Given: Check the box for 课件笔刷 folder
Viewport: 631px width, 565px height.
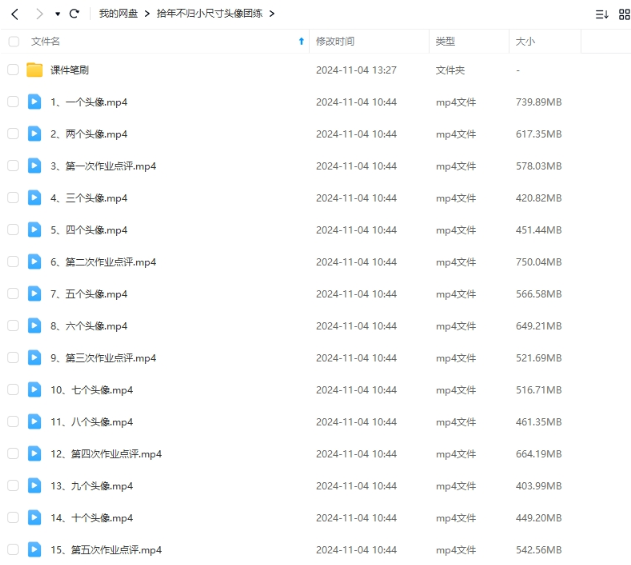Looking at the screenshot, I should [x=13, y=70].
